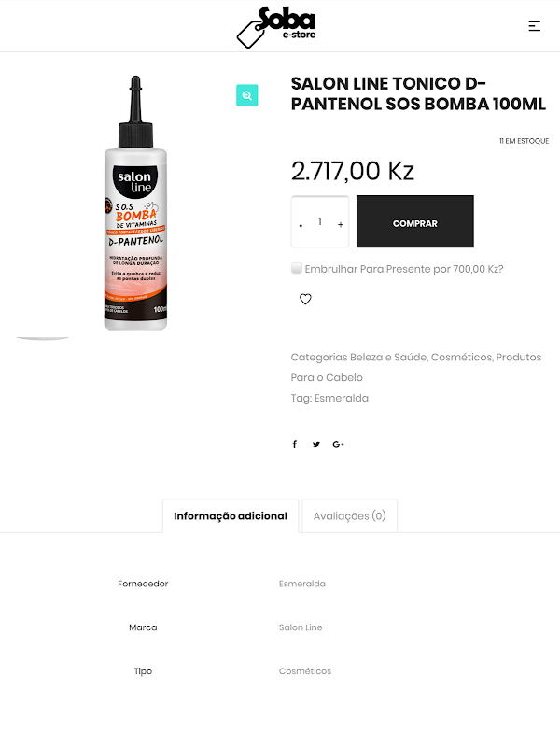Add product to wishlist heart icon
The image size is (560, 747).
click(305, 299)
